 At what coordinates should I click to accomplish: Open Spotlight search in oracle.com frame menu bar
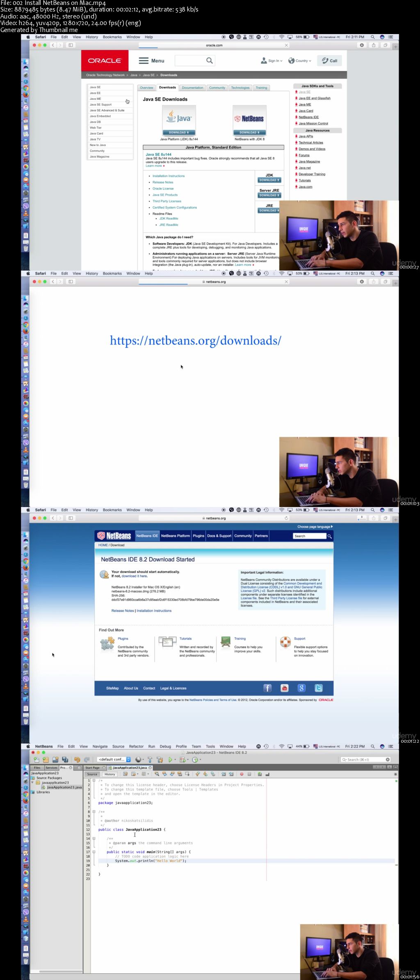coord(372,37)
